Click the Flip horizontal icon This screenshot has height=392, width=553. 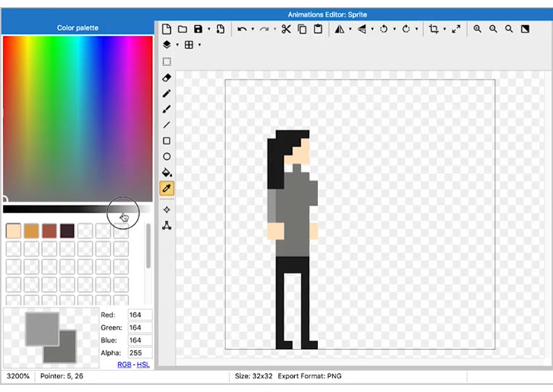pyautogui.click(x=340, y=29)
